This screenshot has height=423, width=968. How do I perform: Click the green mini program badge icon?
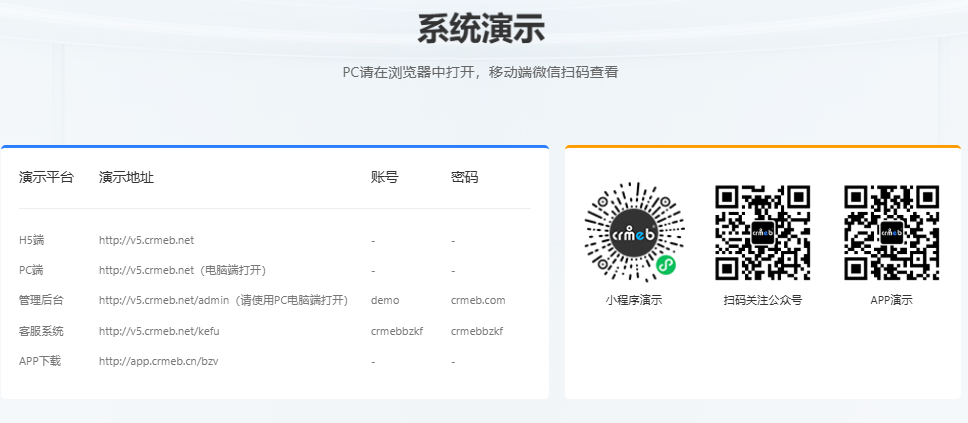coord(665,264)
